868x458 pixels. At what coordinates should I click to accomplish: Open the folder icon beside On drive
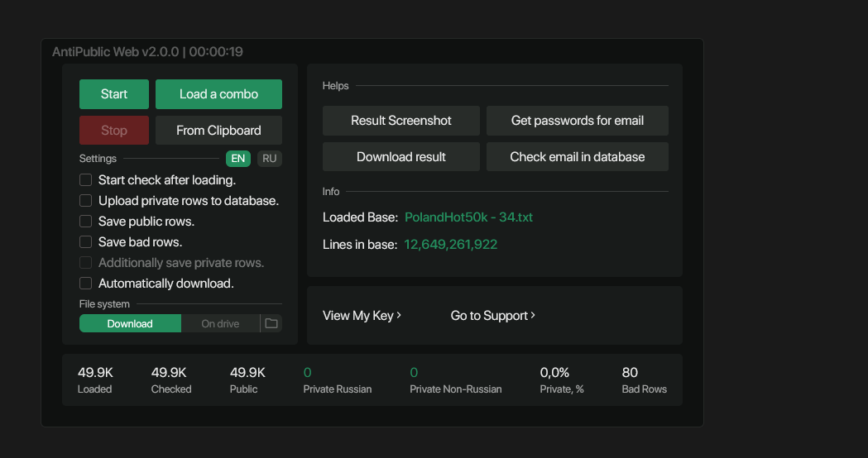coord(271,323)
